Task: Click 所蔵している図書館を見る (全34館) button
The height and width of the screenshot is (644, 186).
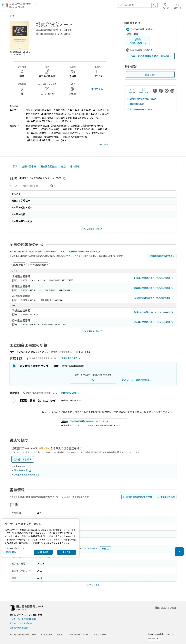Action: point(150,56)
